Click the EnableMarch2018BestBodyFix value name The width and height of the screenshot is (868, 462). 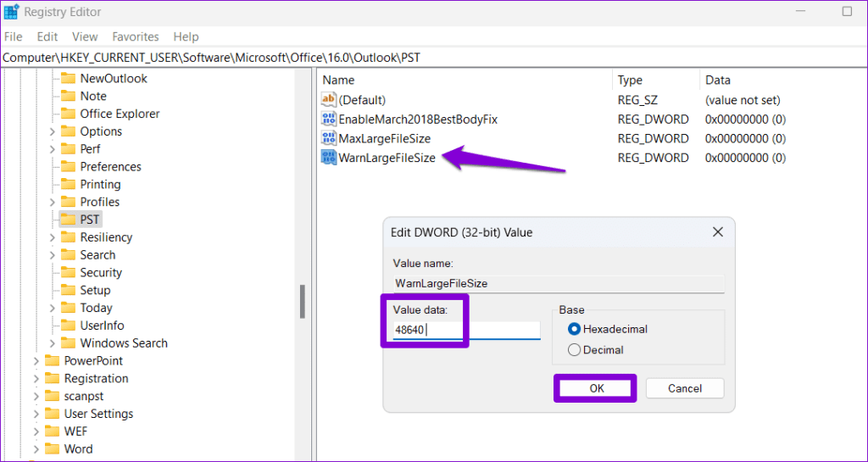coord(418,119)
